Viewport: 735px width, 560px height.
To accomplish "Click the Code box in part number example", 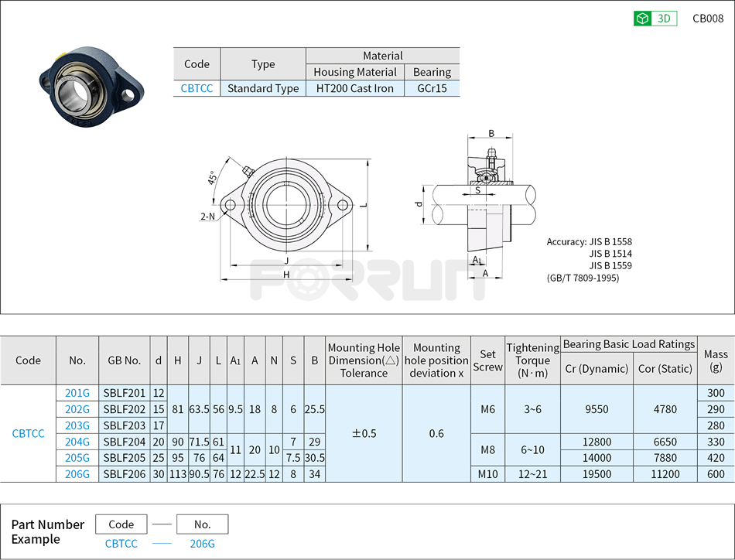I will click(121, 524).
